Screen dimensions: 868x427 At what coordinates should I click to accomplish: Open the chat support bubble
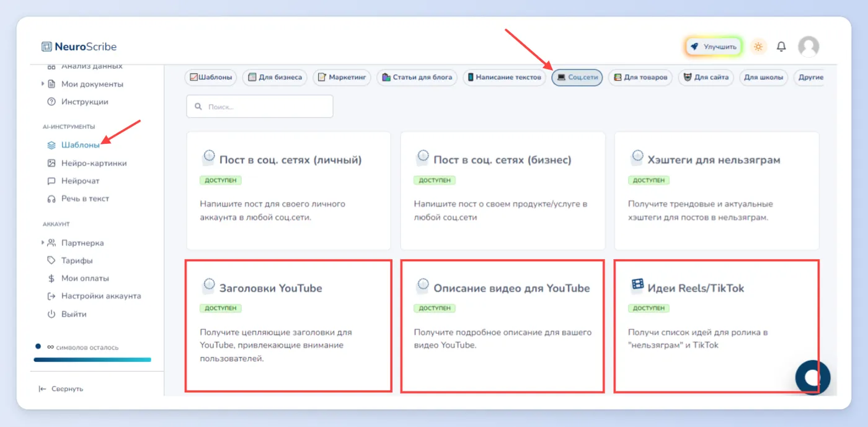pos(813,377)
